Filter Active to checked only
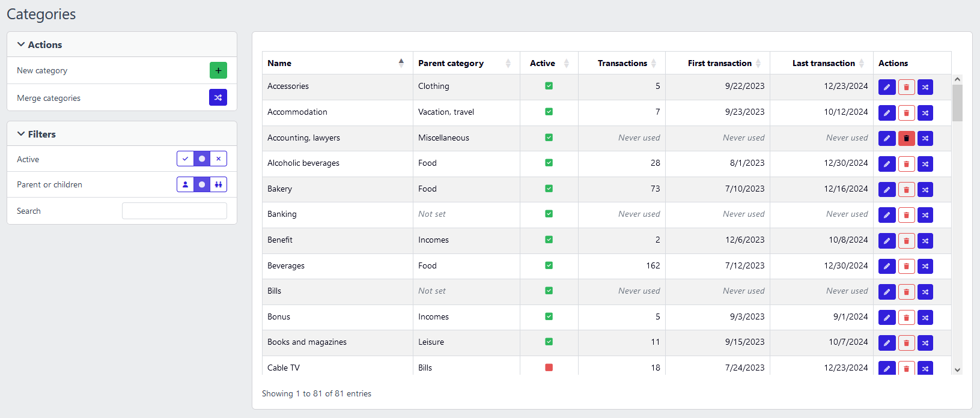The width and height of the screenshot is (980, 418). click(x=185, y=159)
